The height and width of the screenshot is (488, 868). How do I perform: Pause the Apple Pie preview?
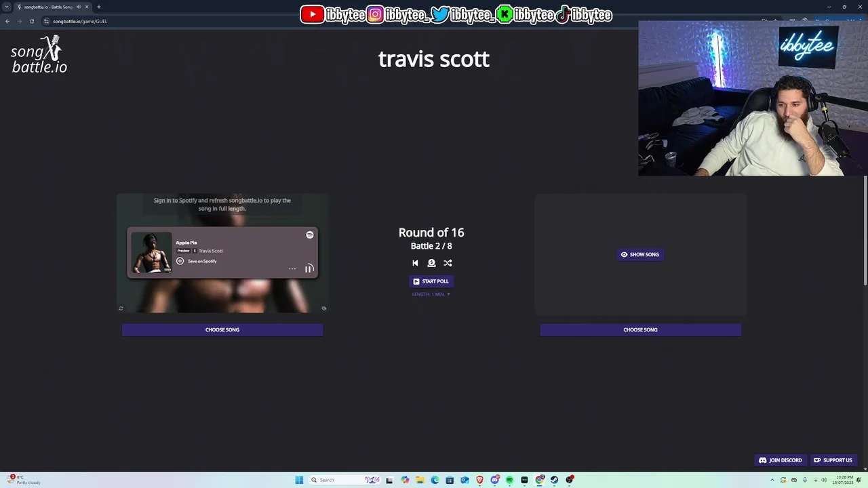tap(309, 268)
